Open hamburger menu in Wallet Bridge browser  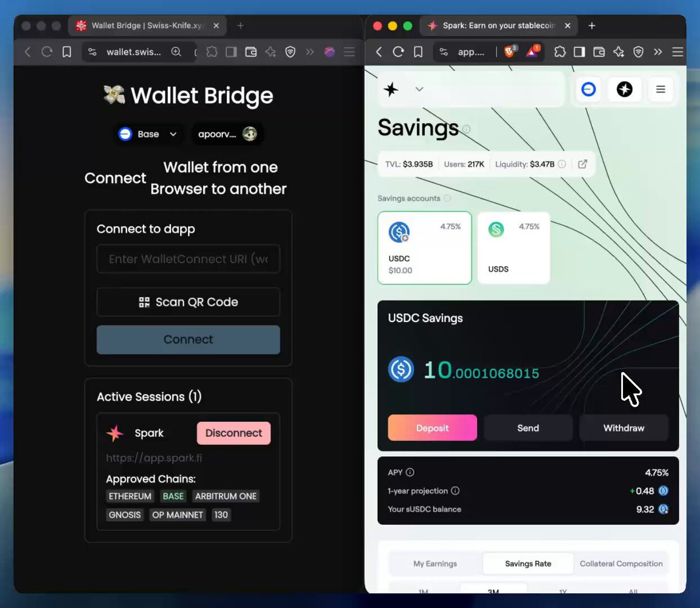(x=349, y=52)
